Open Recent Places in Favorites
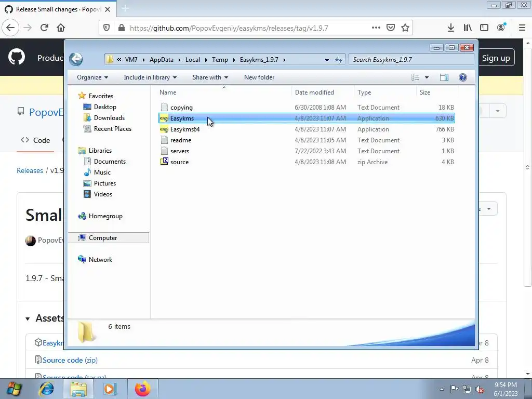This screenshot has width=532, height=399. point(113,129)
